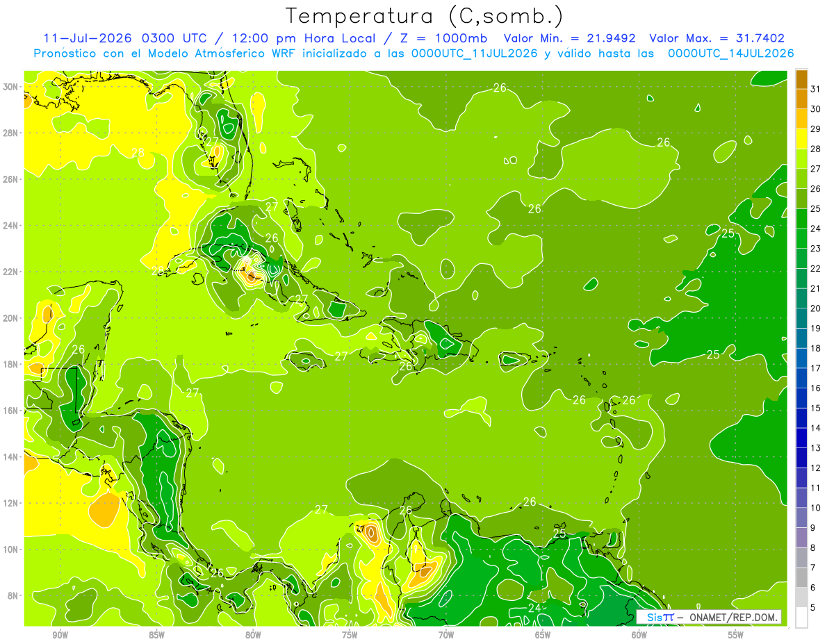The width and height of the screenshot is (834, 644).
Task: Click the purple swatch between 9 and 10
Action: tap(802, 518)
